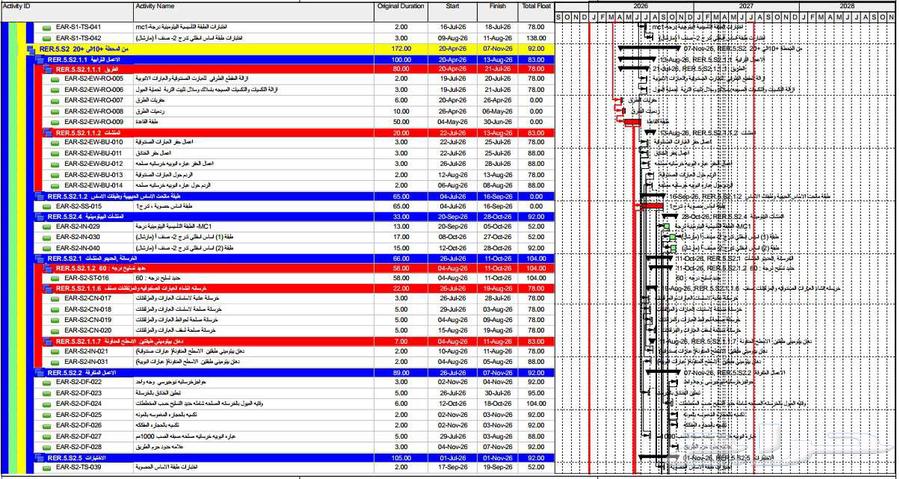
Task: Select activity icon of EAR-S2-EW-RO-006
Action: pos(55,90)
